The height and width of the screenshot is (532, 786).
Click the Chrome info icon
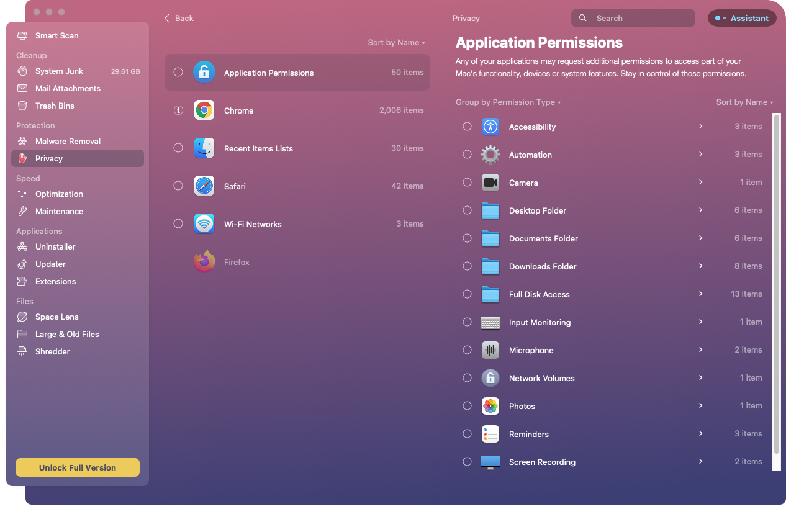pos(178,110)
